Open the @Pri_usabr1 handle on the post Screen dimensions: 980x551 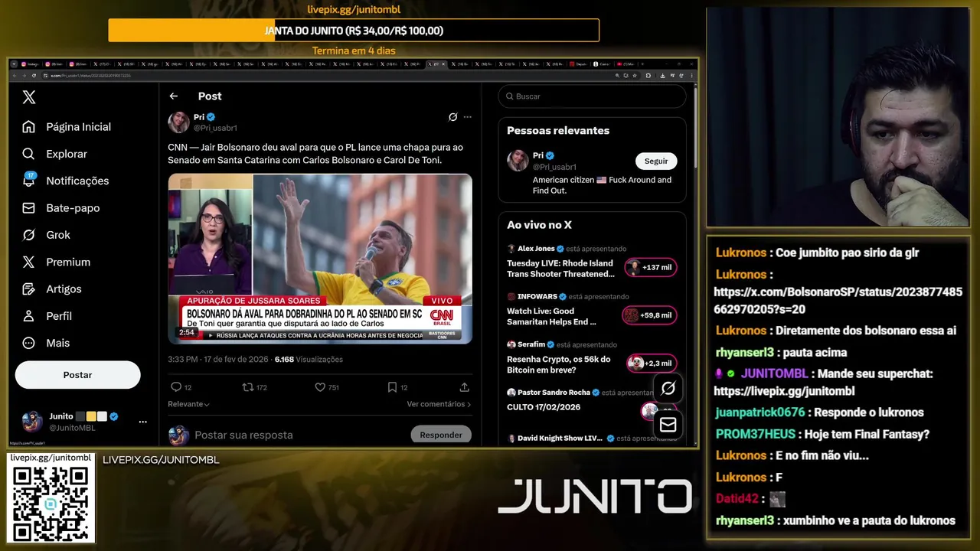[x=215, y=128]
